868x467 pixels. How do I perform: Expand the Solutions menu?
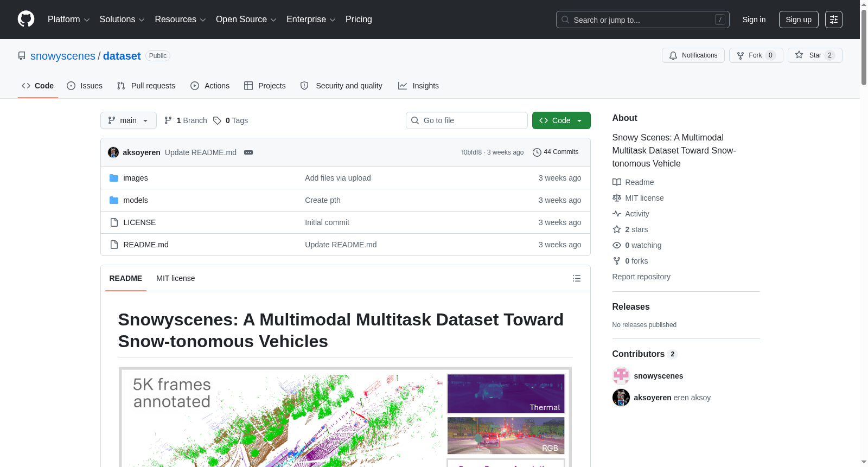[x=122, y=20]
